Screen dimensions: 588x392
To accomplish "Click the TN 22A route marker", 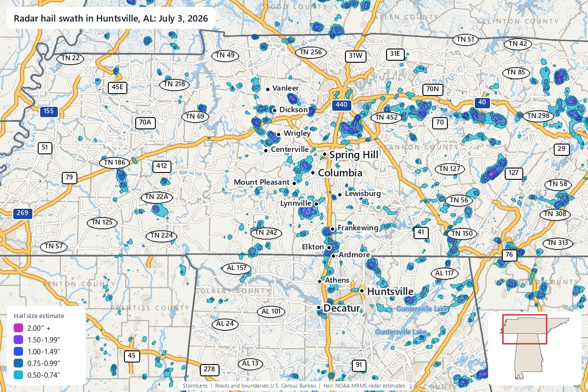I will (157, 197).
